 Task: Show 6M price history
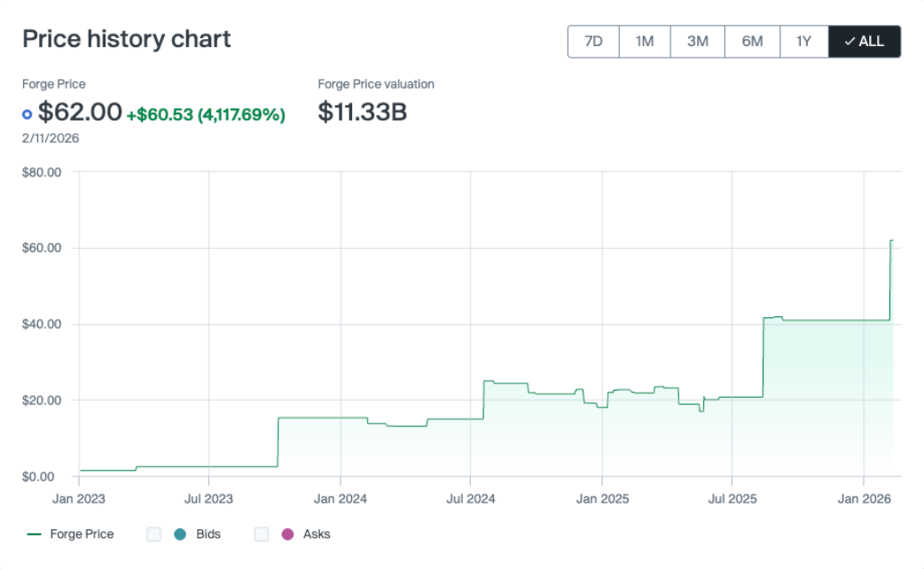[x=752, y=42]
